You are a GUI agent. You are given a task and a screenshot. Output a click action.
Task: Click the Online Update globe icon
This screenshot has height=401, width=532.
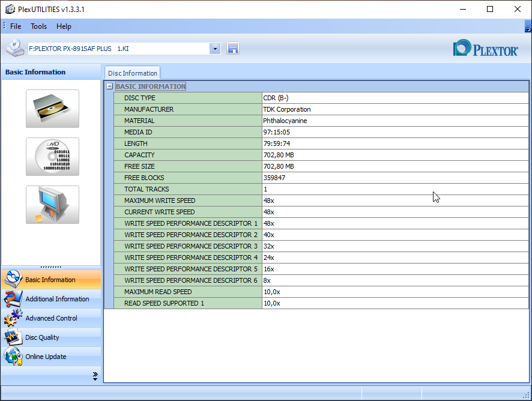[13, 356]
